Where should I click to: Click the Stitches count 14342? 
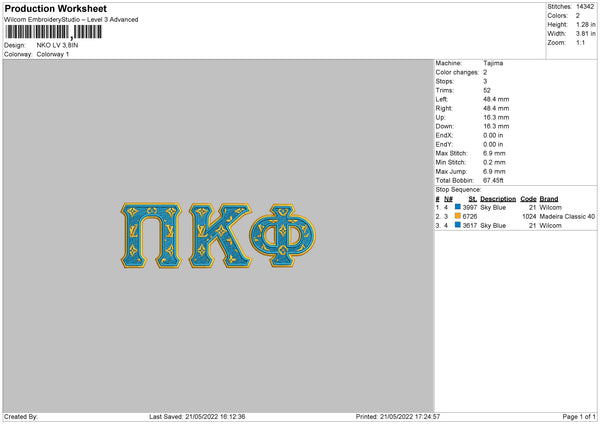(585, 7)
